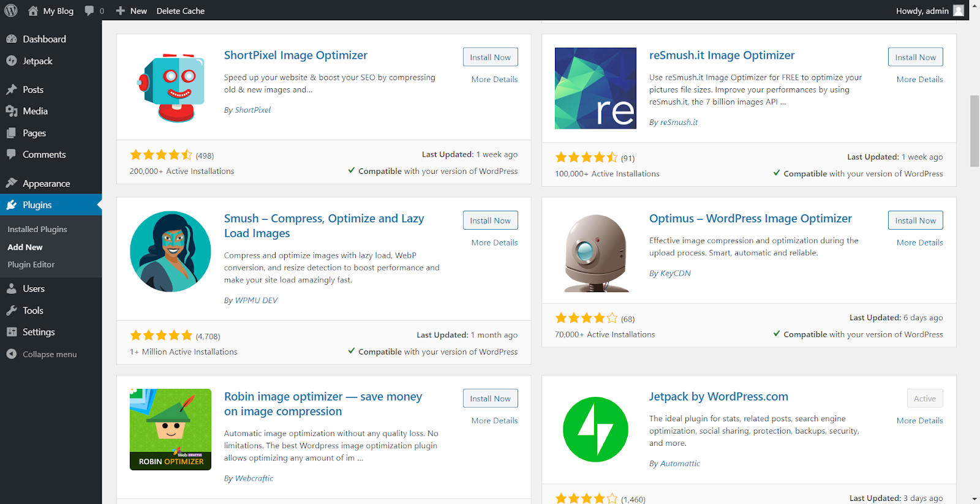Open the Webcraftic author link
This screenshot has height=504, width=980.
254,478
